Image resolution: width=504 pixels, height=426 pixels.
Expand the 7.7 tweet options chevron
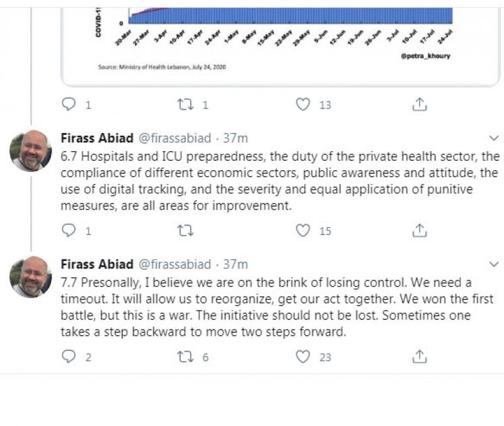click(x=494, y=264)
